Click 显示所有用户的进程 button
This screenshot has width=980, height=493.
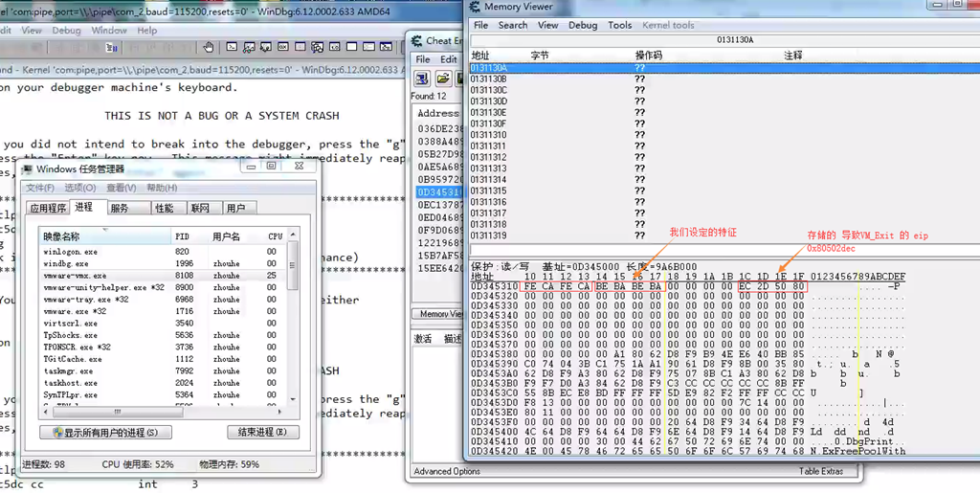(105, 433)
